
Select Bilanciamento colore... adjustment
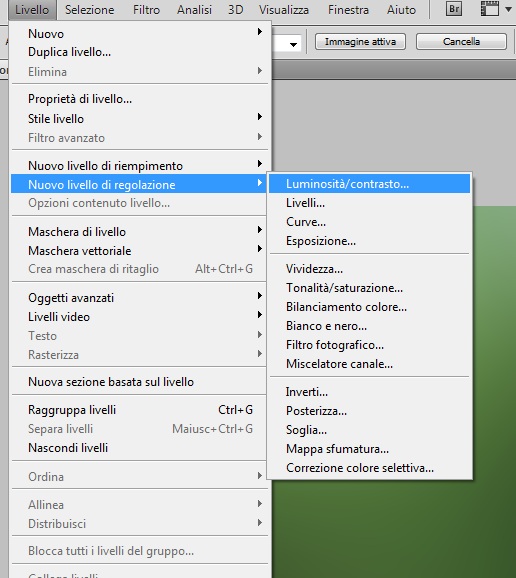point(369,307)
